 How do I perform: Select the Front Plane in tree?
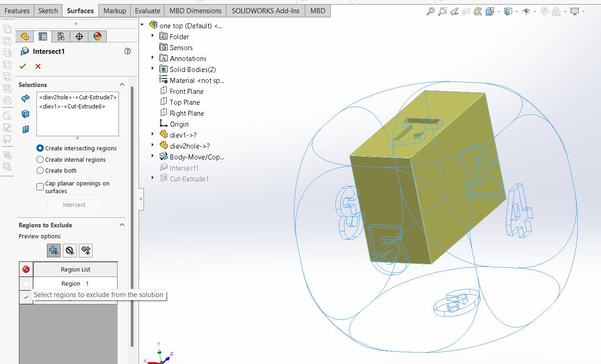click(x=186, y=91)
